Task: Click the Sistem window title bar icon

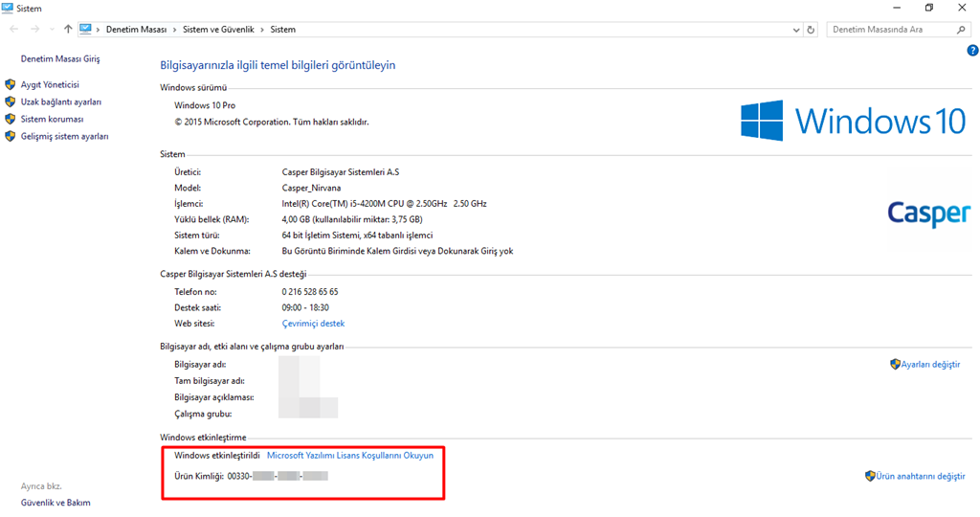Action: [8, 8]
